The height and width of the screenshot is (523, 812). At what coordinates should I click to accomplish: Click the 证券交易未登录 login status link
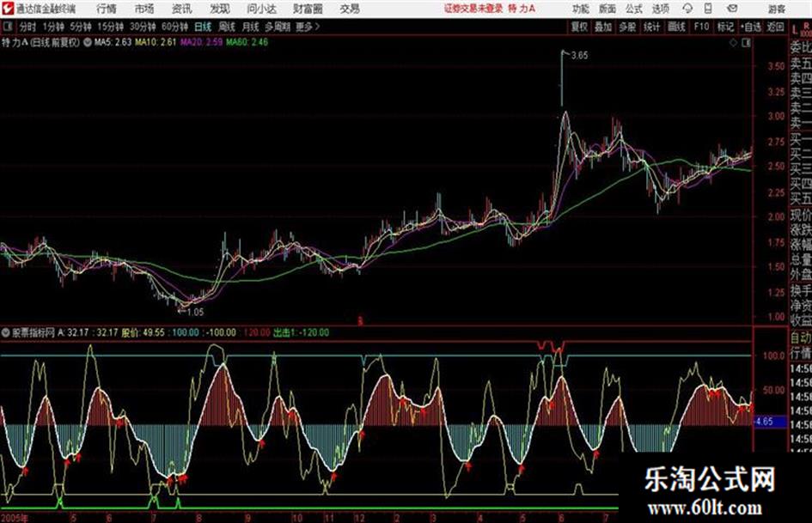[473, 9]
